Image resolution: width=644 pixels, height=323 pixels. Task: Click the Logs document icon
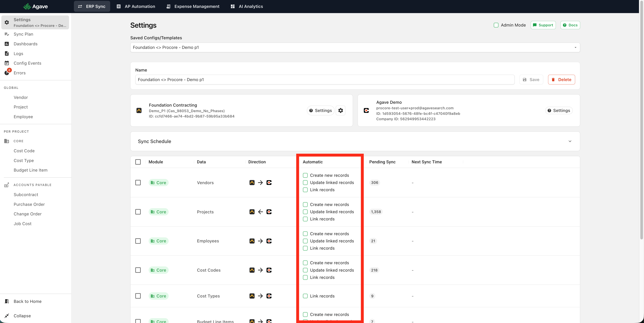click(7, 53)
